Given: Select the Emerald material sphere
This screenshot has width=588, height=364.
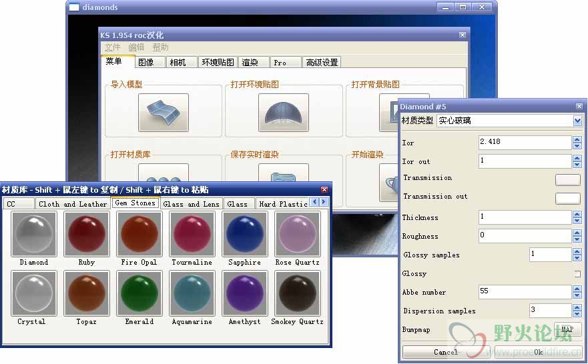Looking at the screenshot, I should [x=139, y=293].
